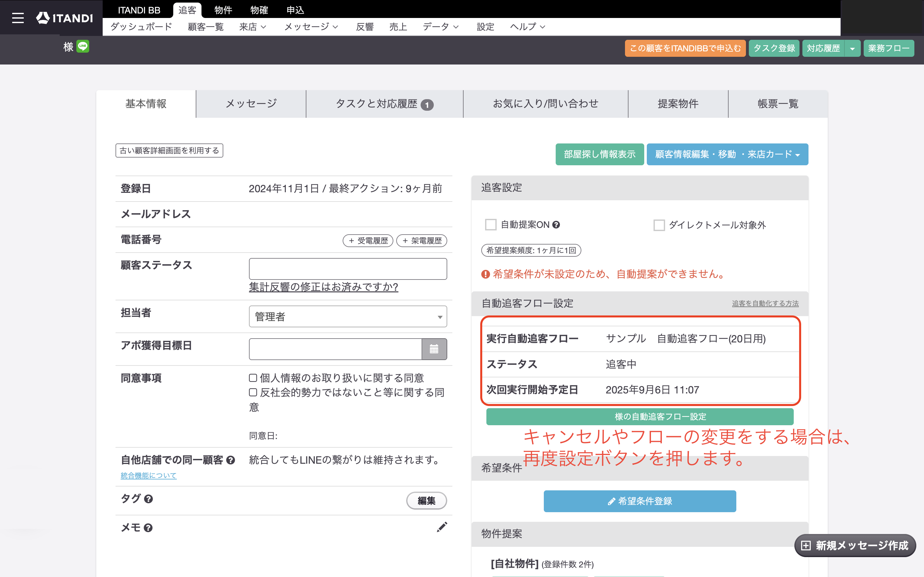This screenshot has height=577, width=924.
Task: Check 反社会的勢力ではないこと等に関する同意
Action: pyautogui.click(x=253, y=392)
